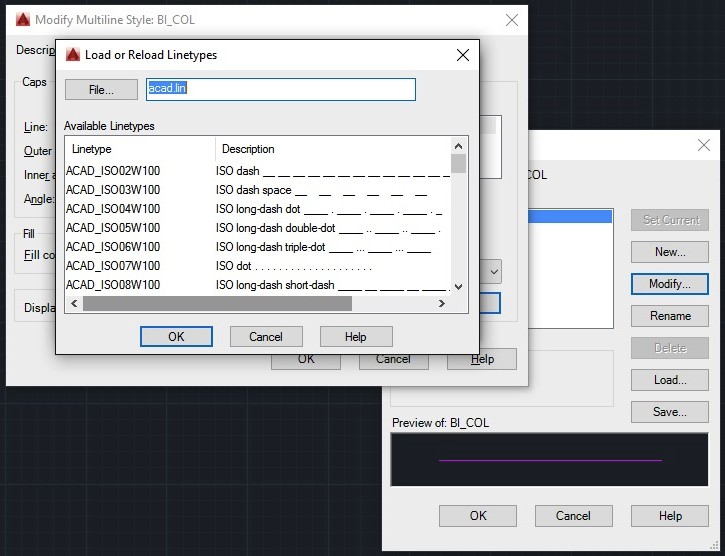Select linetype ACAD_ISO03W100

coord(113,190)
